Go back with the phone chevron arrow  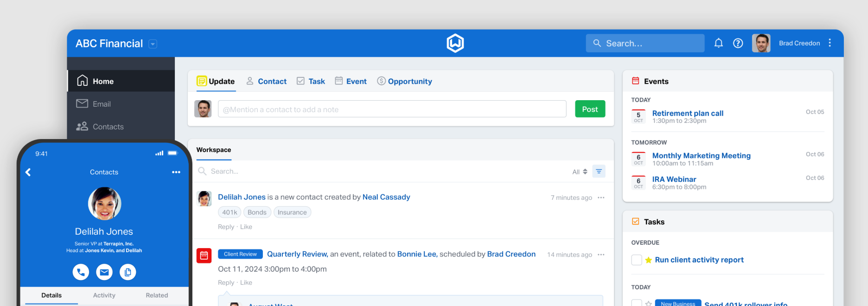(x=28, y=172)
